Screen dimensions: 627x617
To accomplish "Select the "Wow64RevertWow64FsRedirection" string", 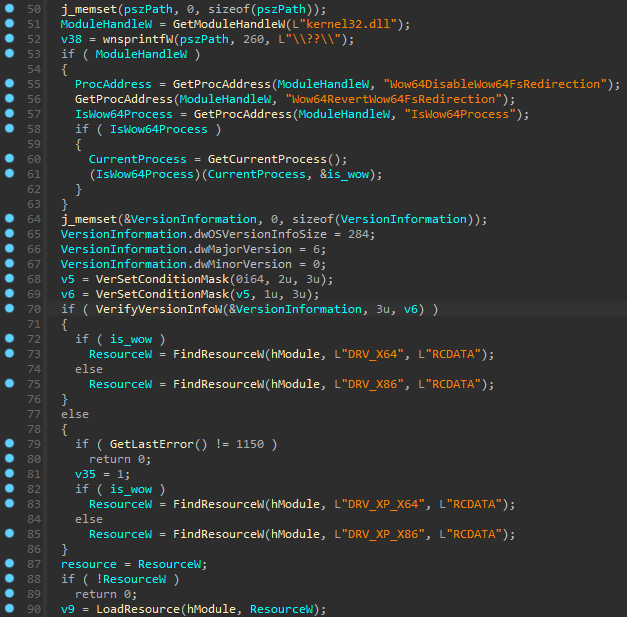I will (x=394, y=99).
